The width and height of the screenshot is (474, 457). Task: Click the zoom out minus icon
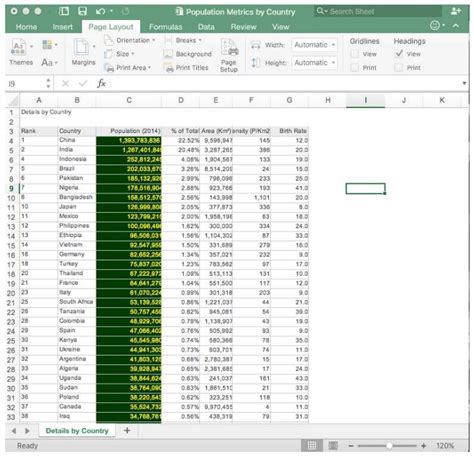click(351, 446)
